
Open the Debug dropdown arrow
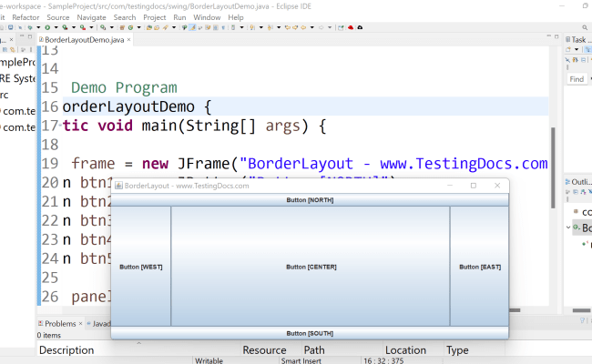38,27
